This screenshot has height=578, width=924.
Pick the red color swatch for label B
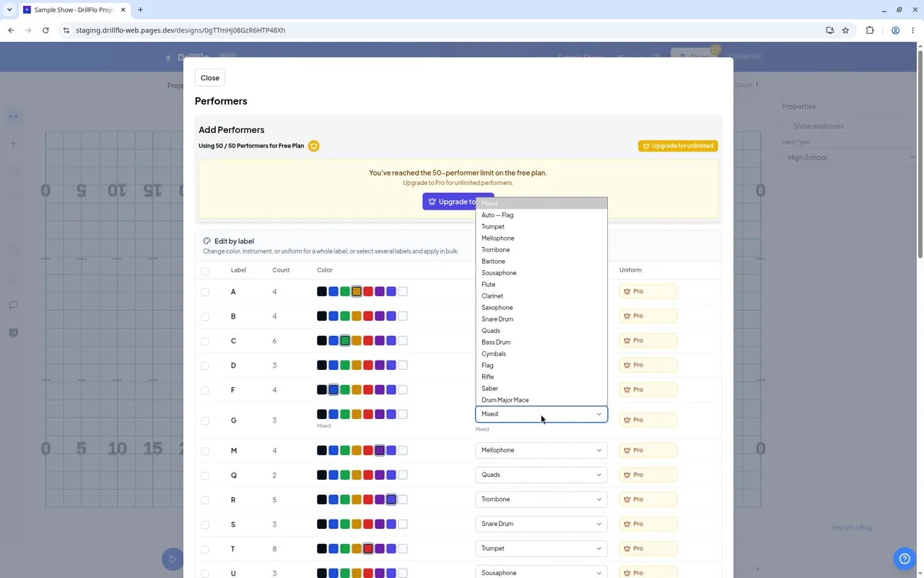368,316
